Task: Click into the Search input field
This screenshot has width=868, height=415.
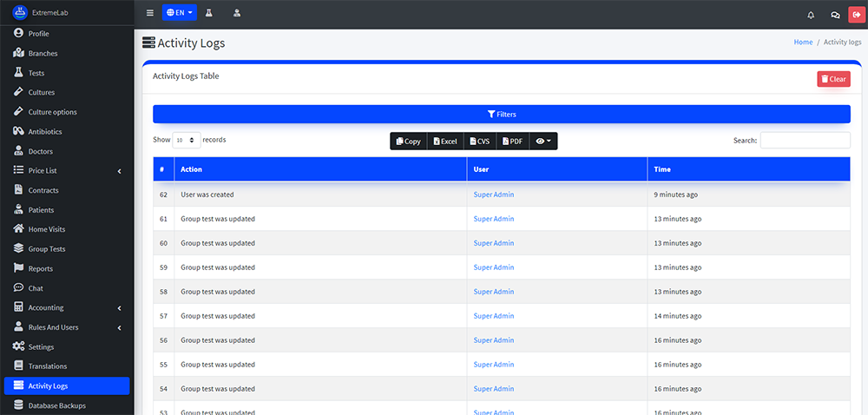Action: pyautogui.click(x=805, y=140)
